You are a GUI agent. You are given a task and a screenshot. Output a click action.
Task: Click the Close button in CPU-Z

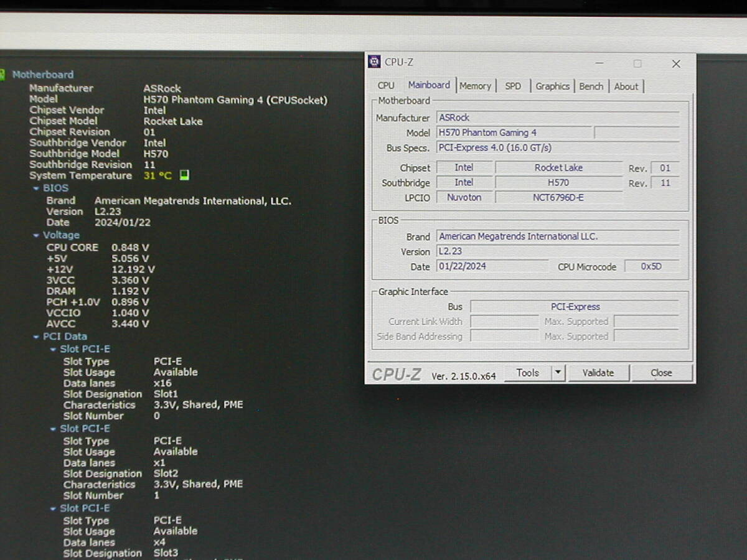pyautogui.click(x=661, y=373)
